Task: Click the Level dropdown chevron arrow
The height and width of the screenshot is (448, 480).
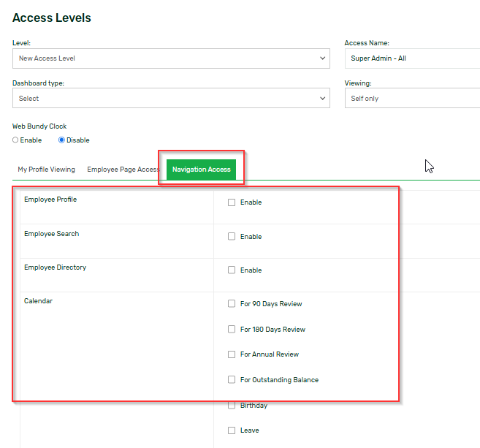Action: pos(323,58)
